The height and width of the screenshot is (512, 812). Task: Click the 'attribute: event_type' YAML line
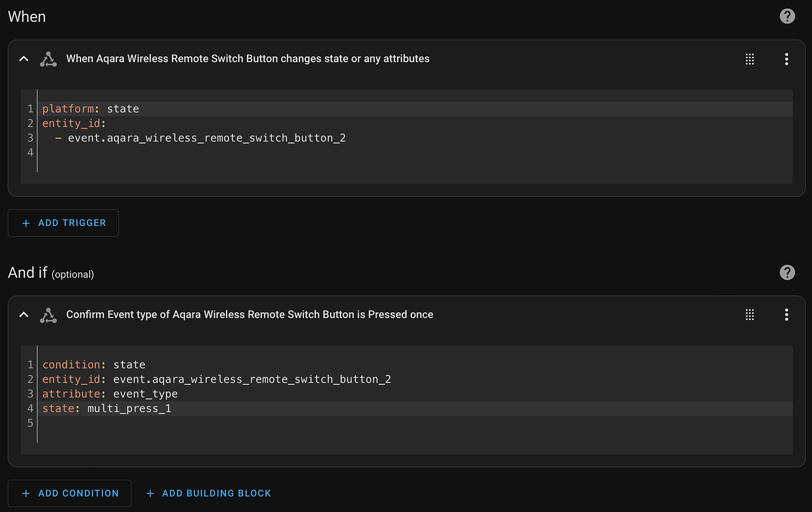pos(110,394)
